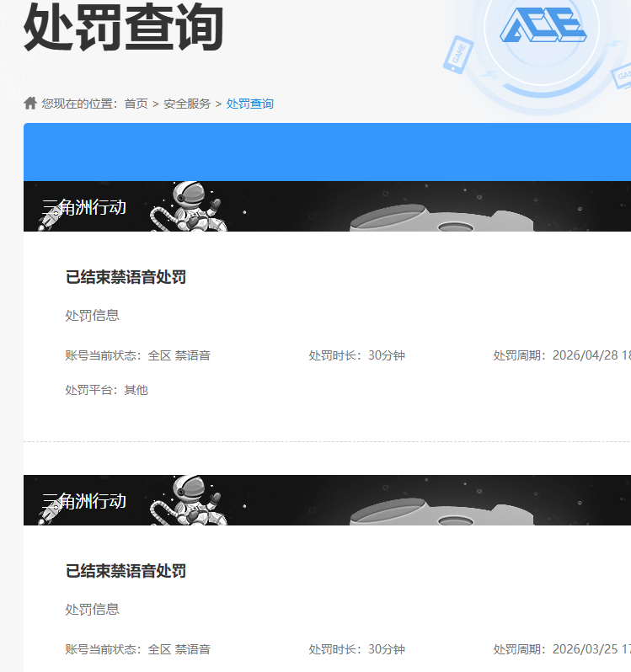This screenshot has width=631, height=672.
Task: Click 账号当前状态 in the 2026/04/28 record
Action: 137,355
